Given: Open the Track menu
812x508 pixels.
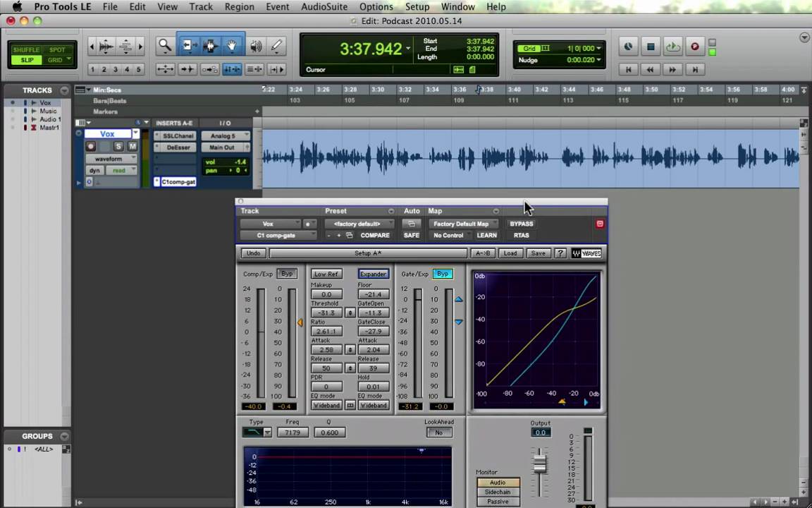Looking at the screenshot, I should click(201, 7).
